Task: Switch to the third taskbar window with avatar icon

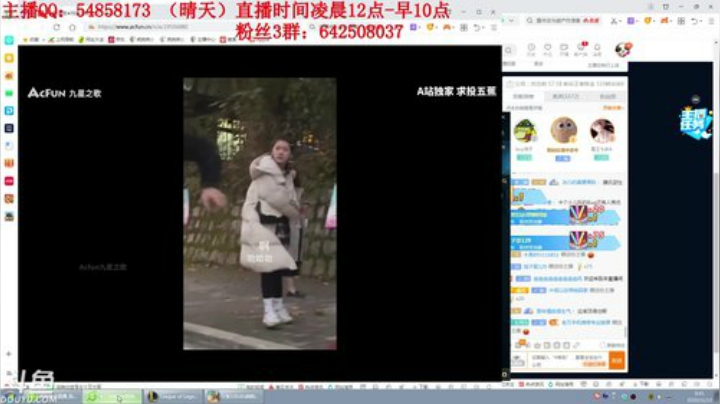Action: point(234,396)
